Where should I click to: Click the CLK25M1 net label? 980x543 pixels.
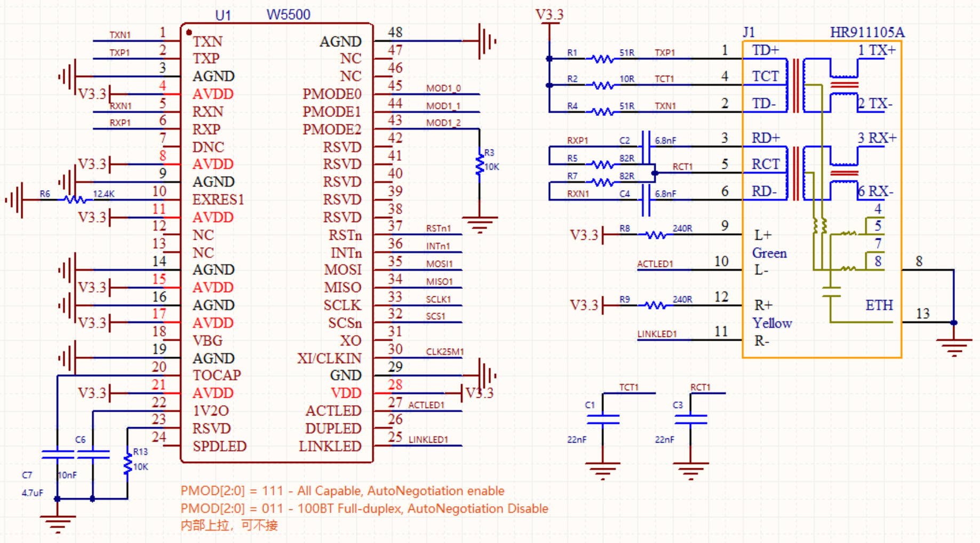pos(445,352)
